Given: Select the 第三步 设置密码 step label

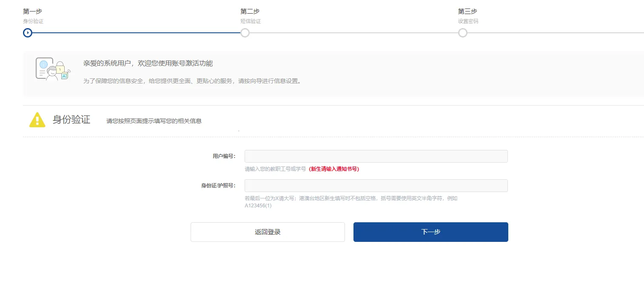Looking at the screenshot, I should pyautogui.click(x=468, y=15).
